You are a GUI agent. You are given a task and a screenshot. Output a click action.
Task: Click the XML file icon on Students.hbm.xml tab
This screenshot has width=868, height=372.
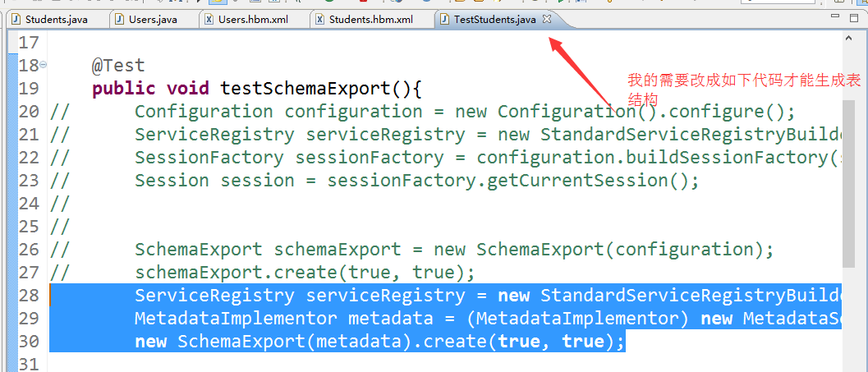point(320,20)
